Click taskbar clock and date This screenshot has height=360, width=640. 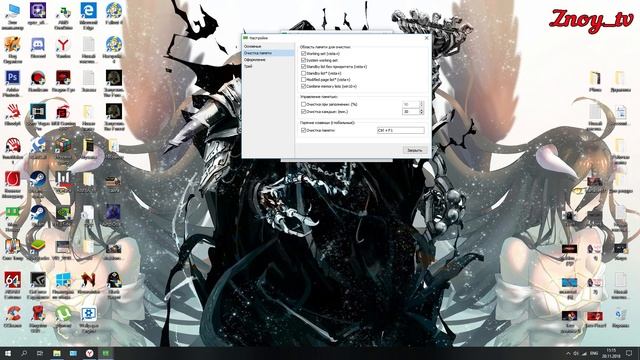[x=611, y=353]
